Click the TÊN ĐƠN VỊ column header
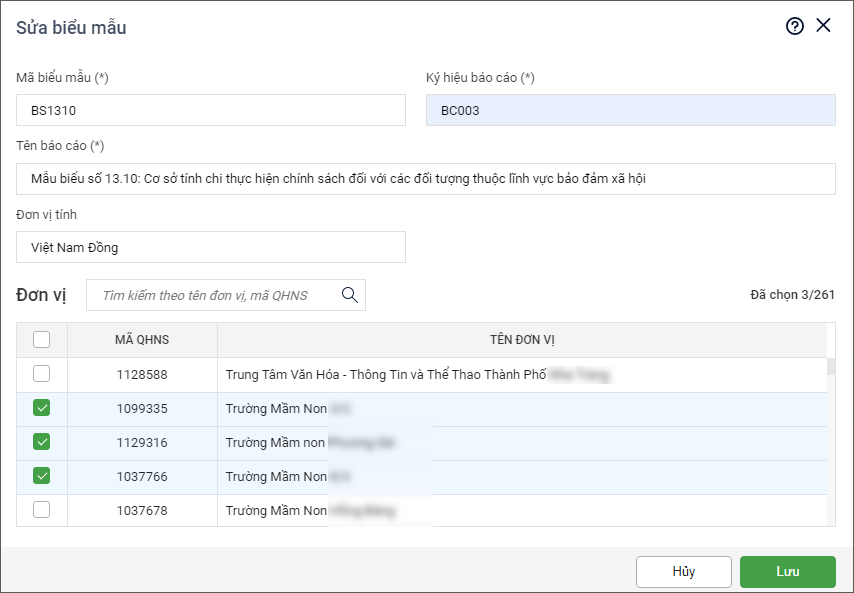854x593 pixels. tap(522, 340)
